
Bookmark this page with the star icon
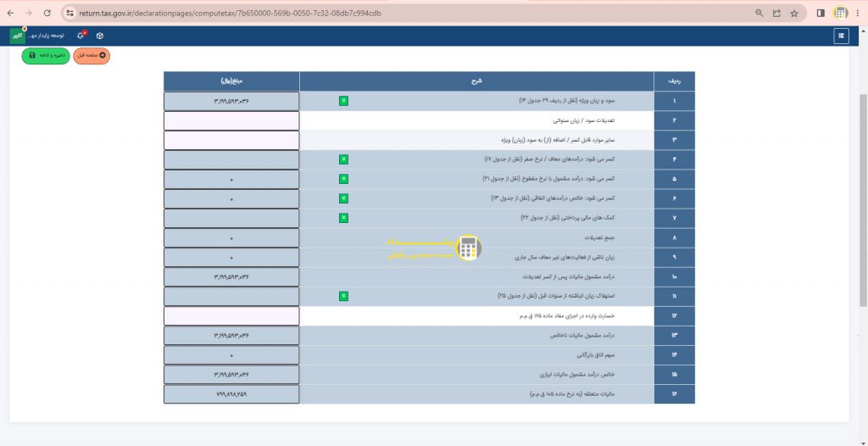tap(794, 13)
